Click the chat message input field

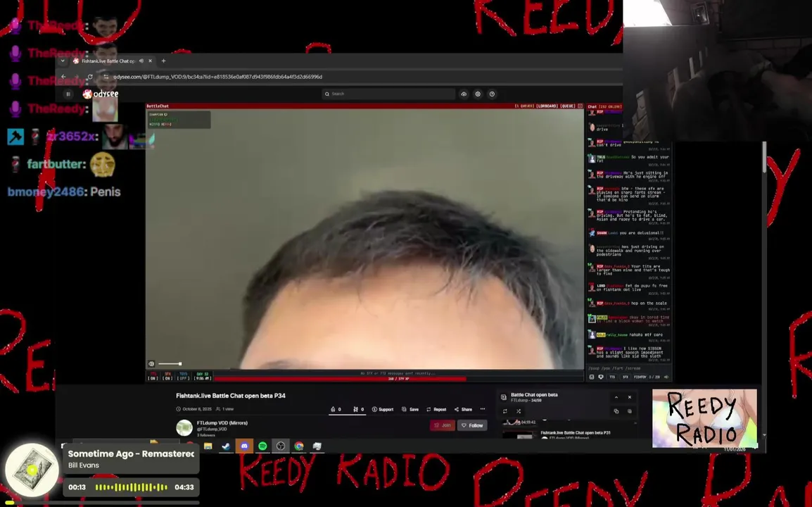628,368
